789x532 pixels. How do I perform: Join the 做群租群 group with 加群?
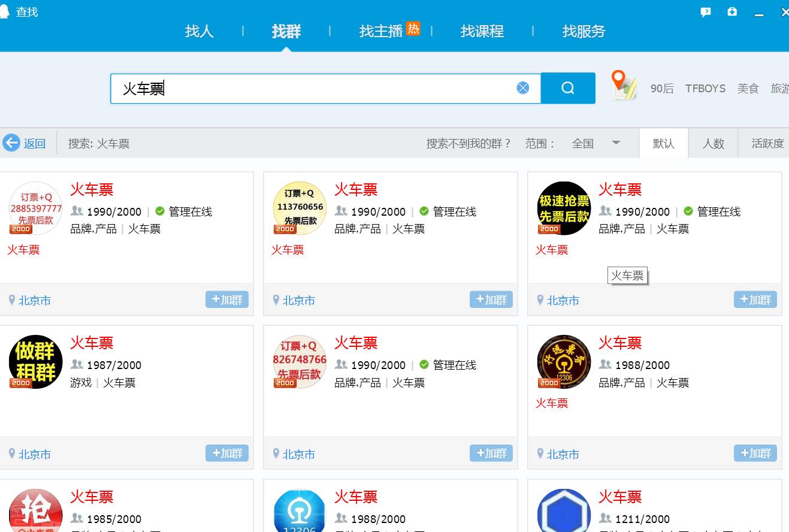click(x=227, y=453)
